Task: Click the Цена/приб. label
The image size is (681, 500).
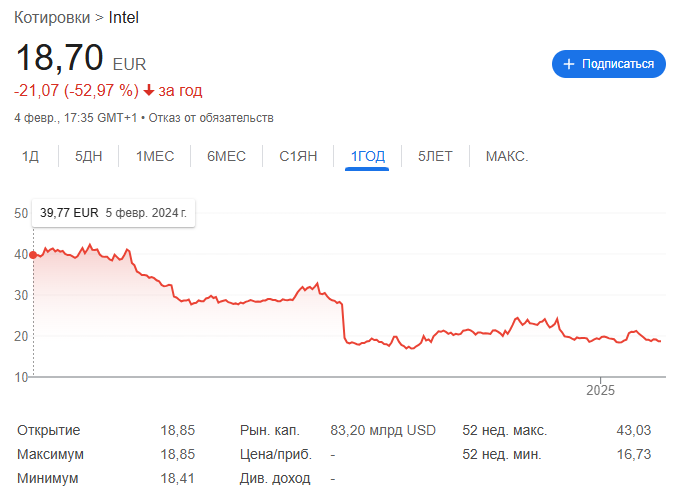Action: 276,454
